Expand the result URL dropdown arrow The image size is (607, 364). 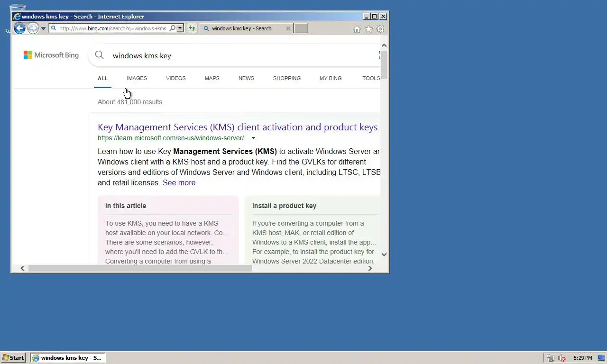[x=253, y=138]
